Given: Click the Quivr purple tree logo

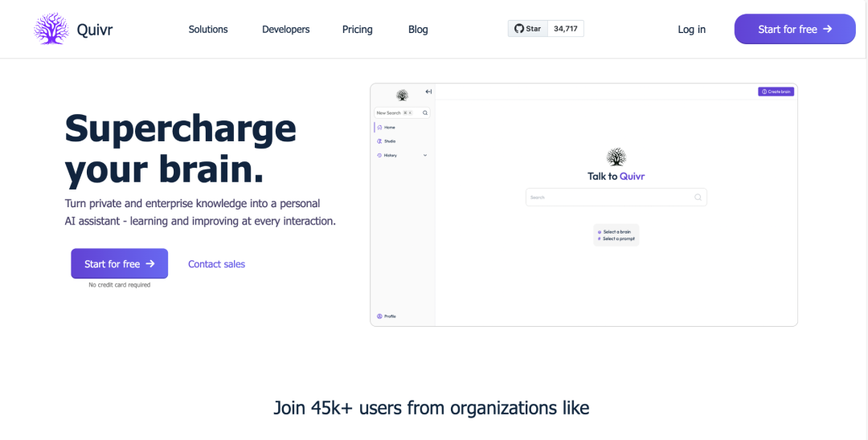Looking at the screenshot, I should point(51,29).
